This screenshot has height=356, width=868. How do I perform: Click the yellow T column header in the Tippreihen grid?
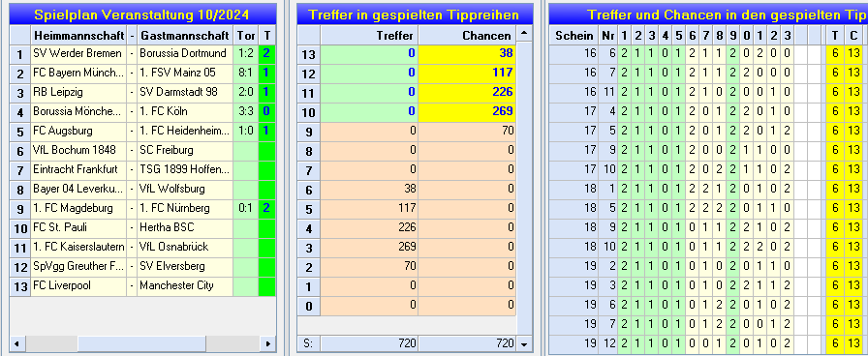835,36
